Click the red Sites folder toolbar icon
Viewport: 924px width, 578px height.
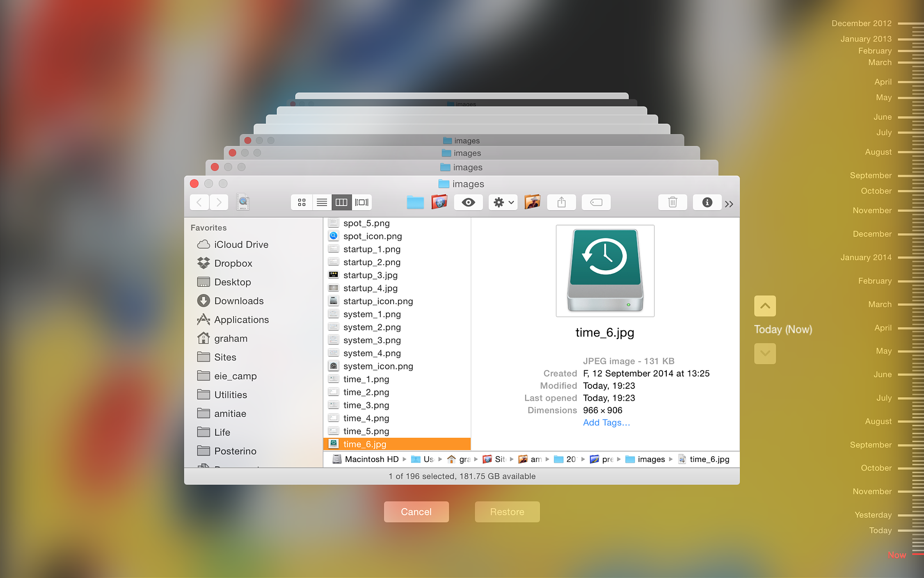tap(439, 202)
